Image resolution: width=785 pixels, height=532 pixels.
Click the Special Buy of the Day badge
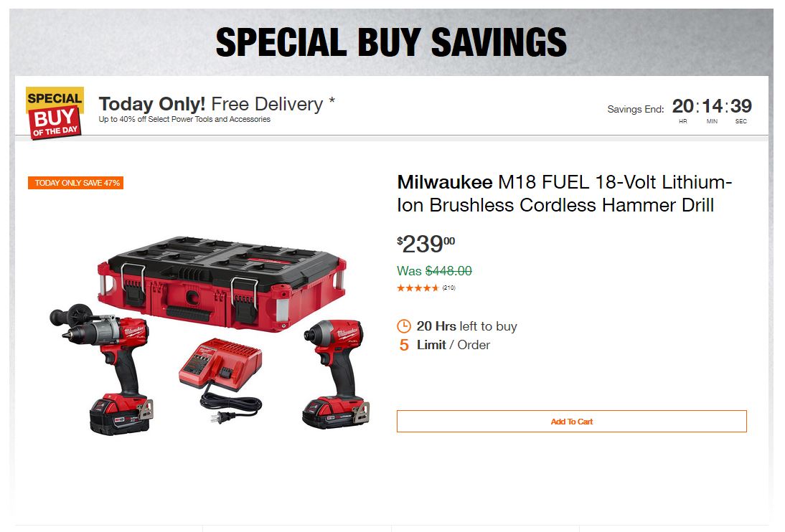pyautogui.click(x=55, y=113)
